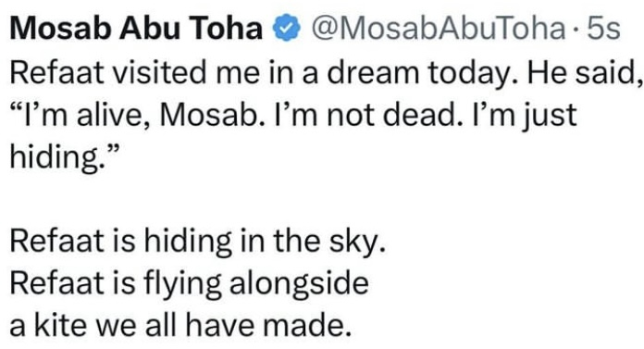644x349 pixels.
Task: Click the line 'Refaat is hiding in the sky.'
Action: click(x=198, y=242)
